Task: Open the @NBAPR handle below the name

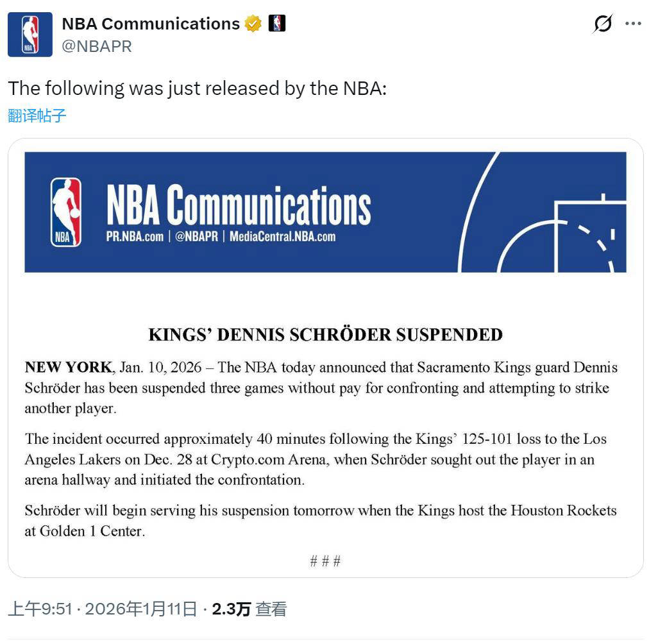Action: coord(97,46)
